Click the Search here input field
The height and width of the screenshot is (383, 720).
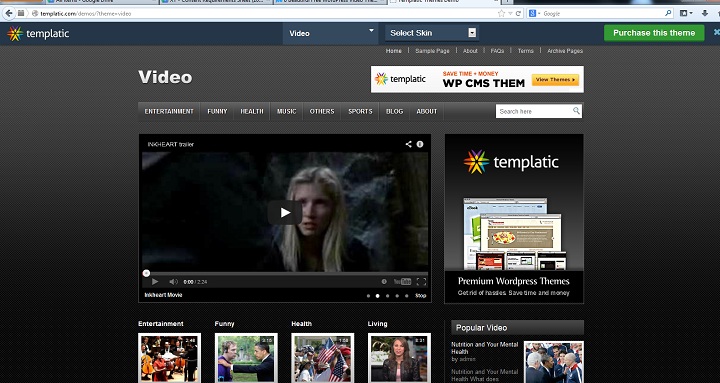pyautogui.click(x=533, y=111)
